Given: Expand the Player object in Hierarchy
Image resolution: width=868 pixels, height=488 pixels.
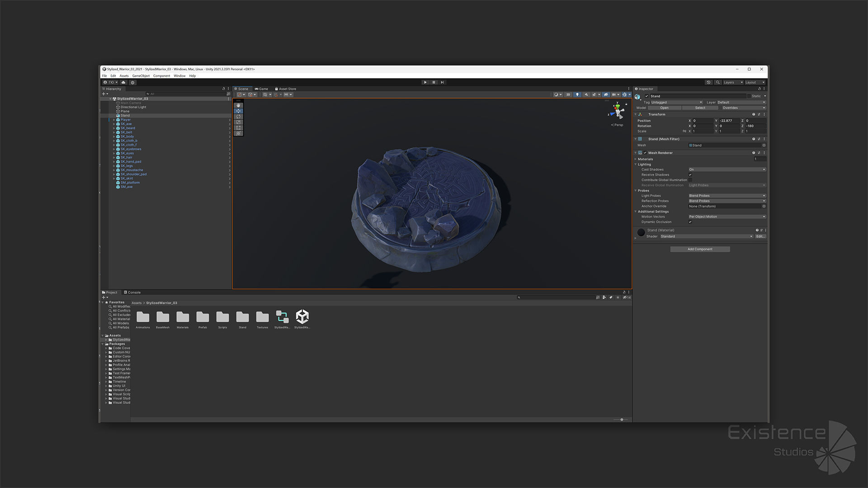Looking at the screenshot, I should [x=114, y=120].
